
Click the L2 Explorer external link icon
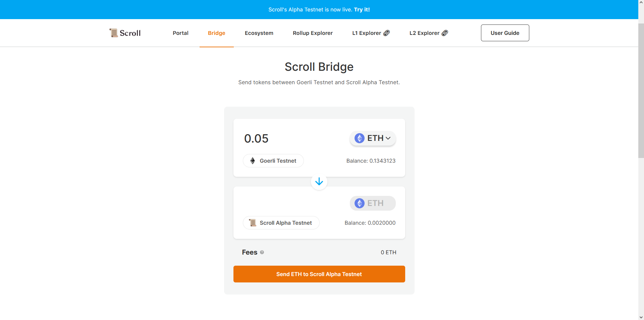tap(445, 33)
